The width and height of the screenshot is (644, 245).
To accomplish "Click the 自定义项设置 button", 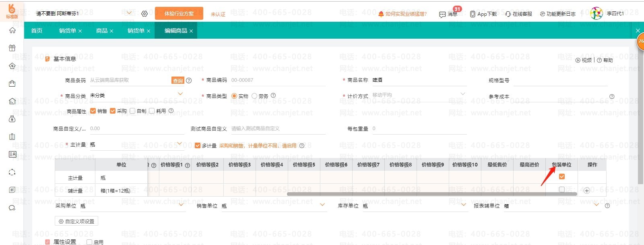I will 76,221.
